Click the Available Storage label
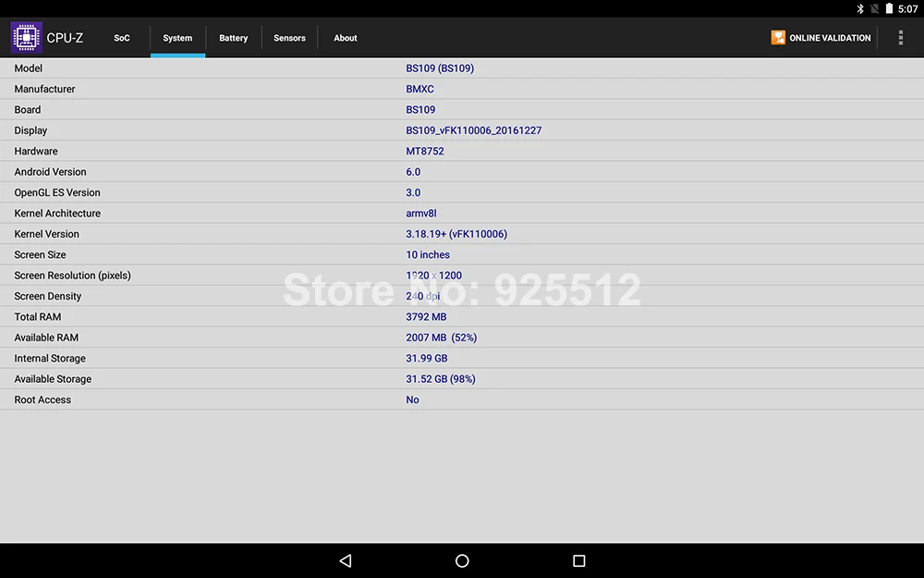This screenshot has width=924, height=578. 53,378
